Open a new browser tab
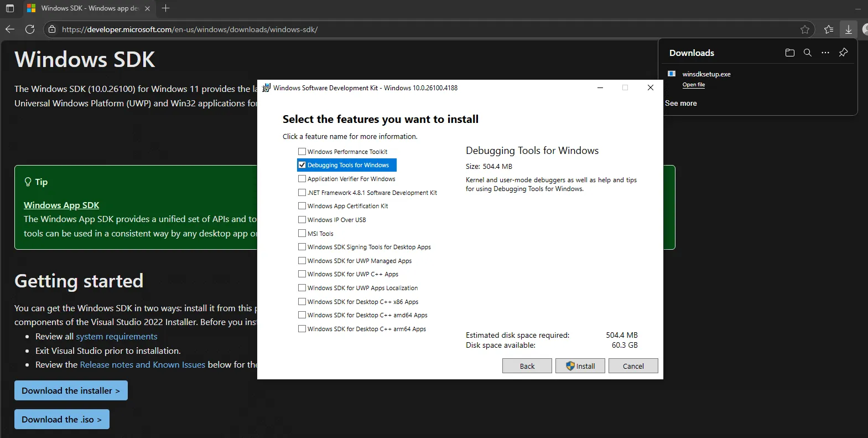The image size is (868, 438). (165, 8)
